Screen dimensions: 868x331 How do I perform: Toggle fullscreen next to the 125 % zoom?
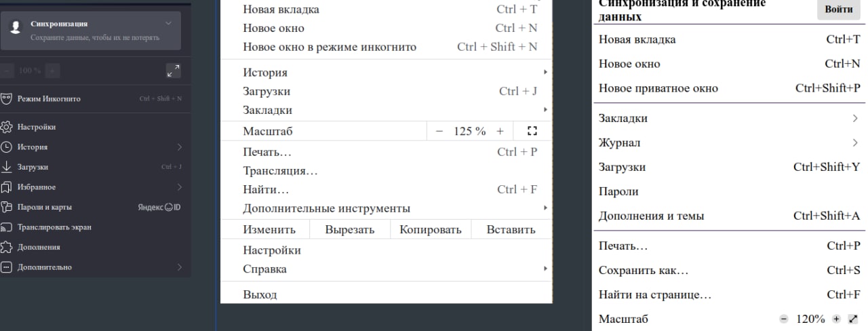(x=532, y=131)
